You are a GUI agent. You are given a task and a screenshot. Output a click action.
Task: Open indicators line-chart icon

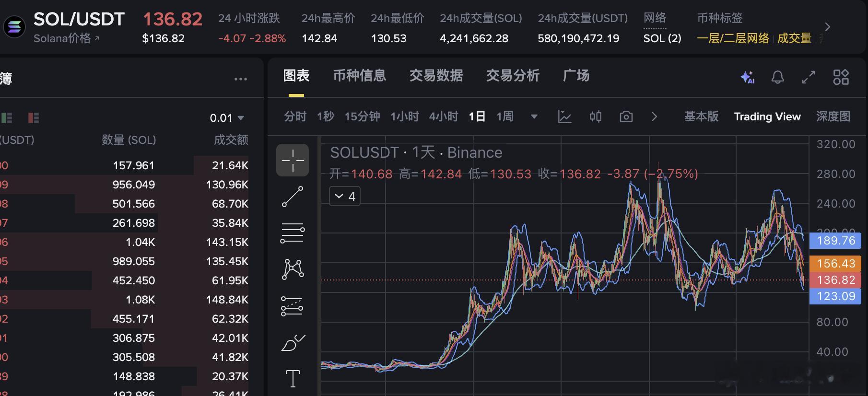coord(565,116)
